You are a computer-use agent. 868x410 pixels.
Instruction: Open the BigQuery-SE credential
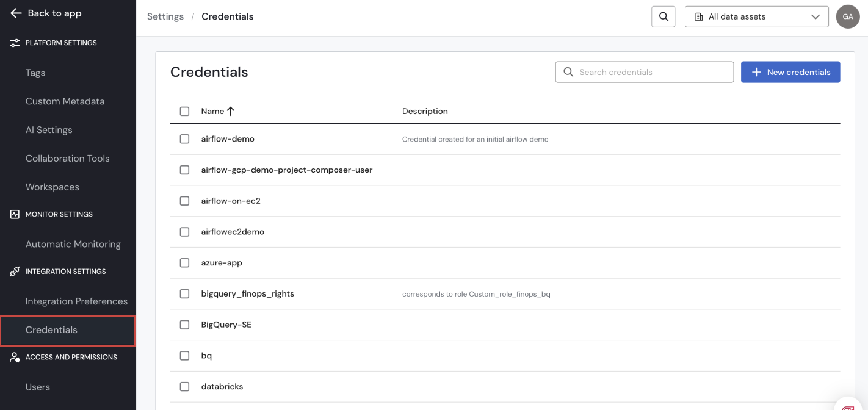[226, 325]
